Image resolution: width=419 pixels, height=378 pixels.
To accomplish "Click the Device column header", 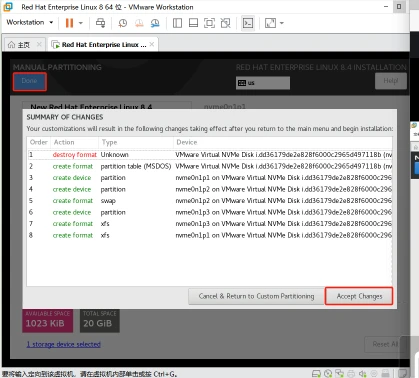I will [x=283, y=142].
